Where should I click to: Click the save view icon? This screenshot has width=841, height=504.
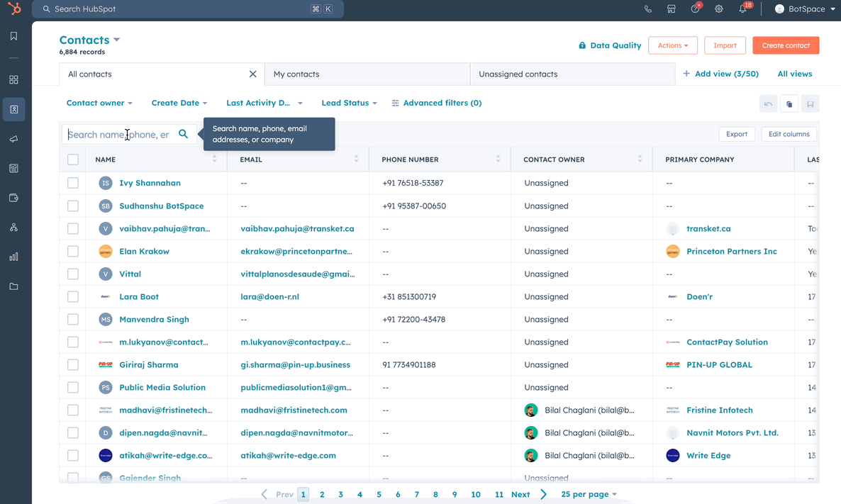coord(811,104)
